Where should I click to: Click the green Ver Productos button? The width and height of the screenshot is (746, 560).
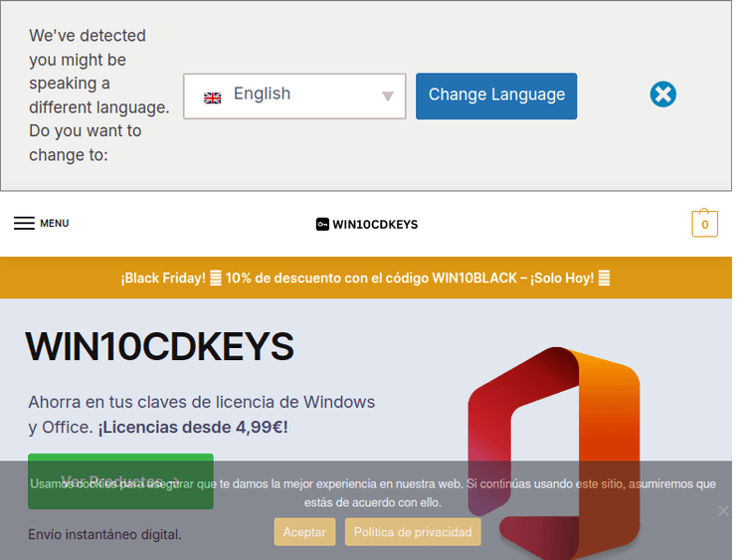[x=120, y=481]
